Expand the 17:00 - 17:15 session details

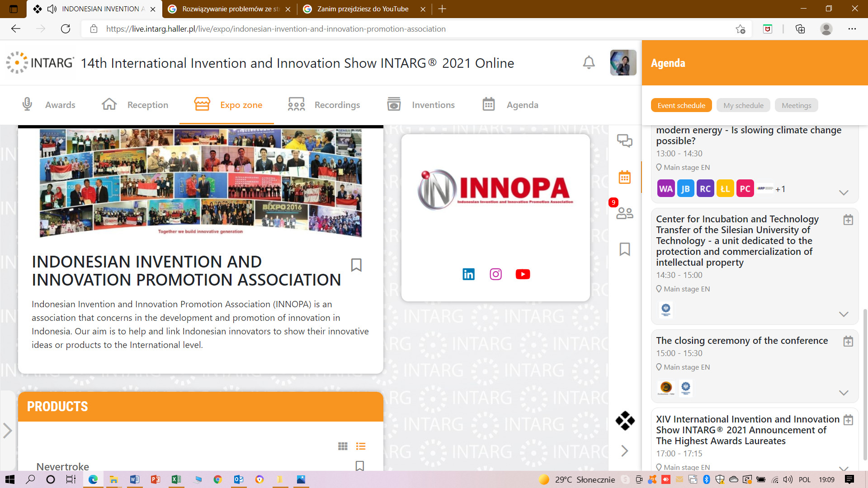[x=844, y=468]
